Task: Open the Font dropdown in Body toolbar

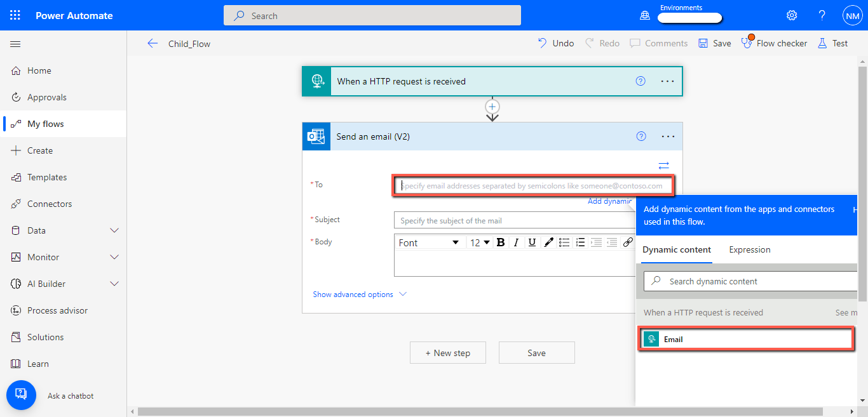Action: point(429,242)
